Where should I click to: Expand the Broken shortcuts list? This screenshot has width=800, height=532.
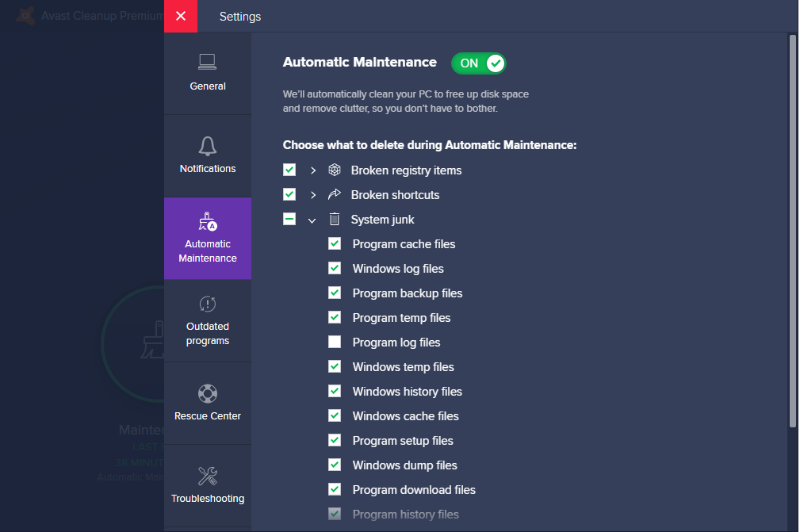click(x=312, y=195)
